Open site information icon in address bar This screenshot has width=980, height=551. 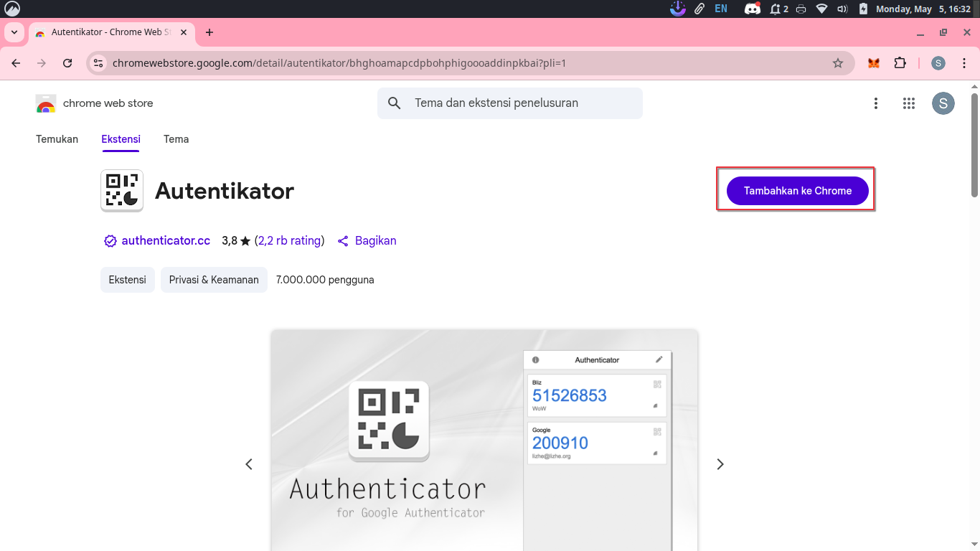(x=99, y=63)
